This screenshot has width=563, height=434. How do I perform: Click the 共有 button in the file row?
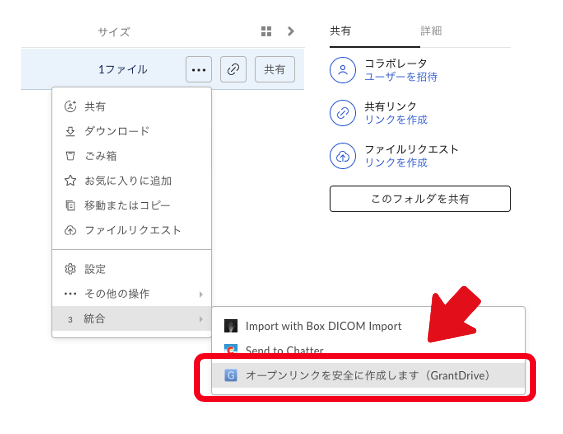pyautogui.click(x=275, y=69)
